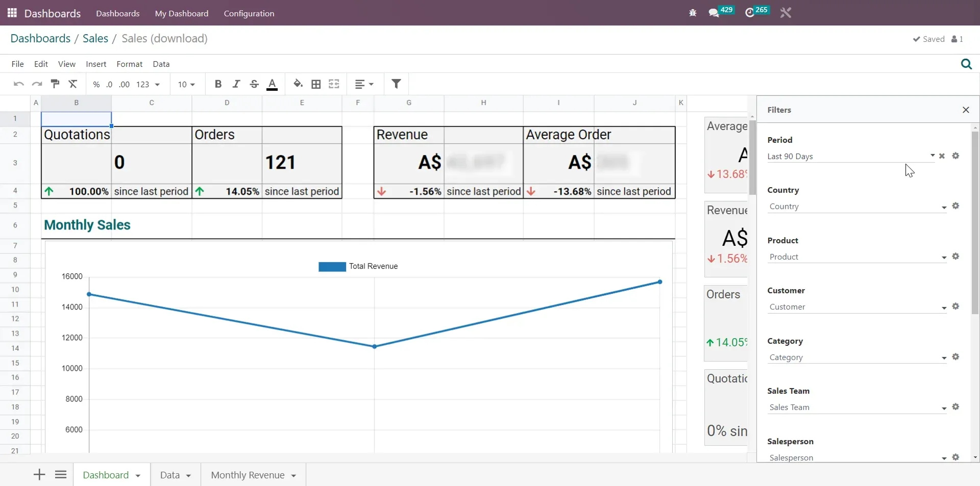Undo the last spreadsheet action
Screen dimensions: 980x486
[18, 84]
